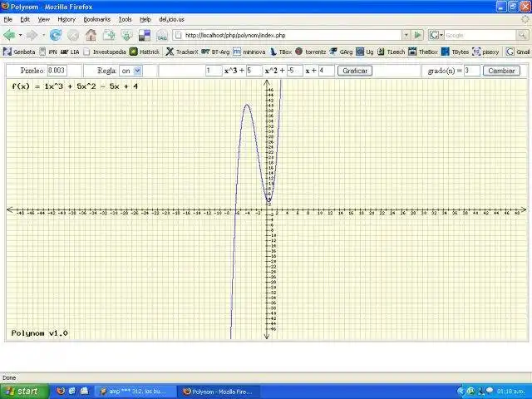Click the Google search box
This screenshot has height=399, width=532.
click(480, 35)
